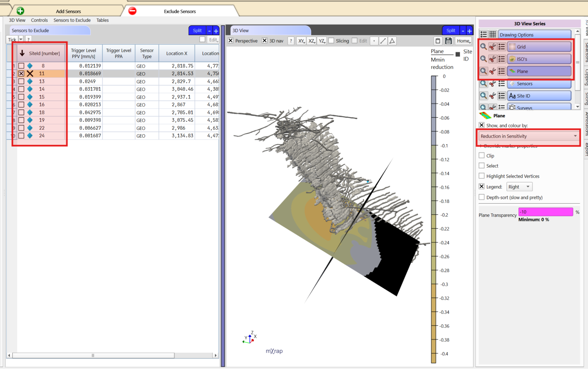
Task: Open the Sensors to Exclude menu
Action: coord(72,20)
